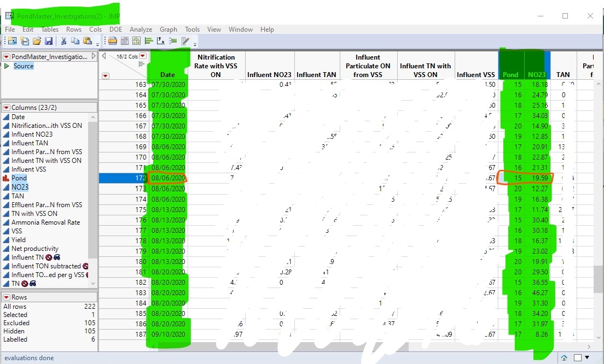Viewport: 604px width, 364px height.
Task: Click the Cut scissors toolbar icon
Action: pos(64,41)
